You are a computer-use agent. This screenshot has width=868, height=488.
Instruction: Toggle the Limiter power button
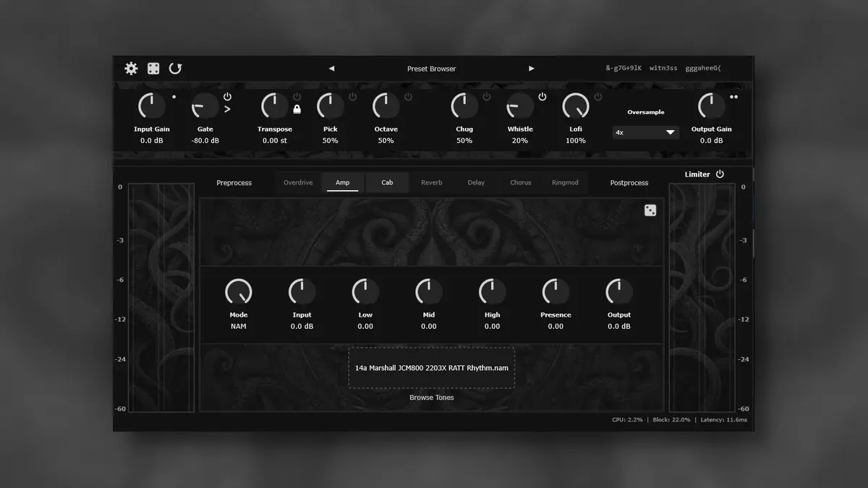[x=720, y=174]
